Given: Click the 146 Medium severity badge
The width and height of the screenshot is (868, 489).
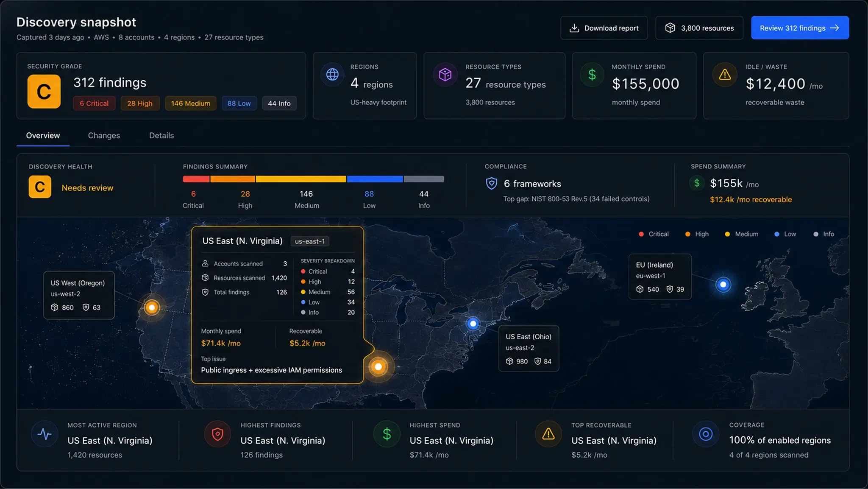Looking at the screenshot, I should click(x=190, y=103).
